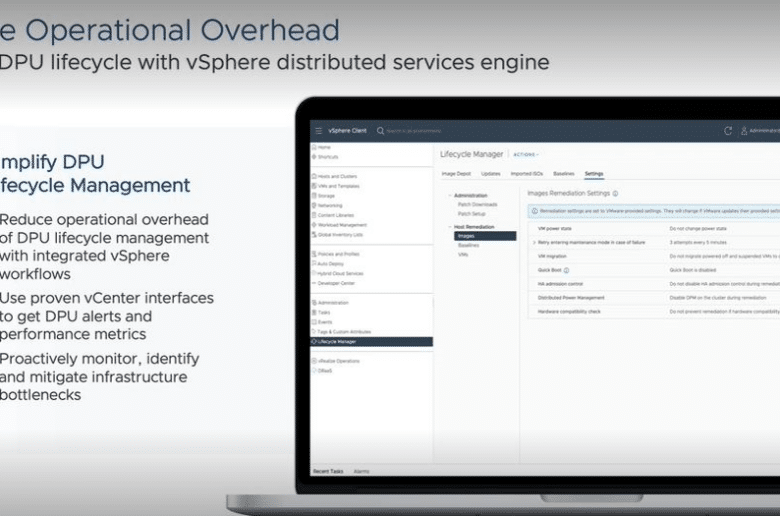Expand the Retry entering maintenance mode row
This screenshot has width=780, height=516.
[534, 242]
